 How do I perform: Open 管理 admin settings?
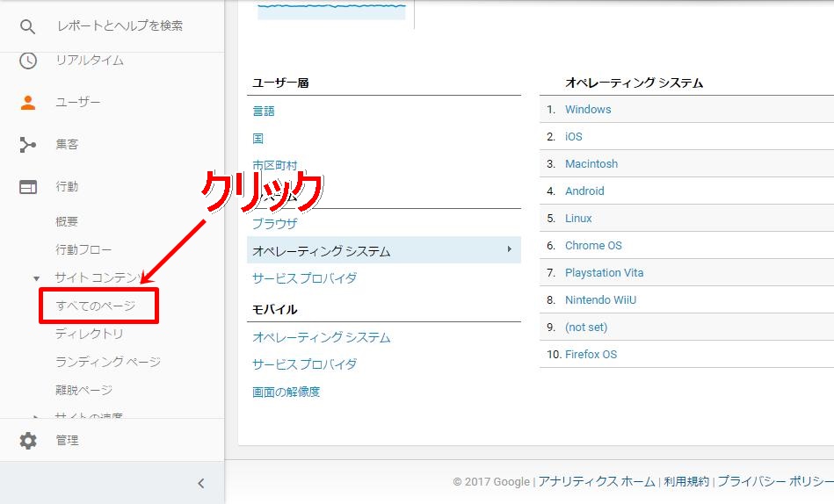67,440
